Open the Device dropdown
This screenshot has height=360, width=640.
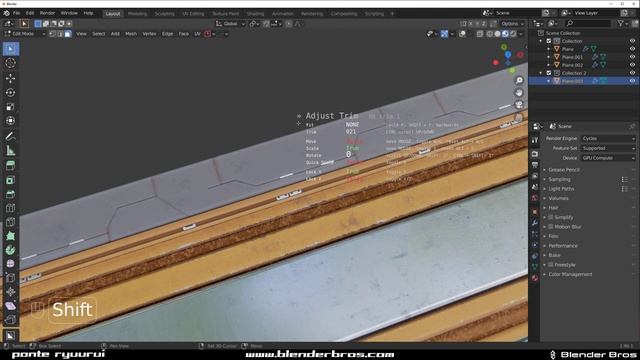pyautogui.click(x=609, y=158)
